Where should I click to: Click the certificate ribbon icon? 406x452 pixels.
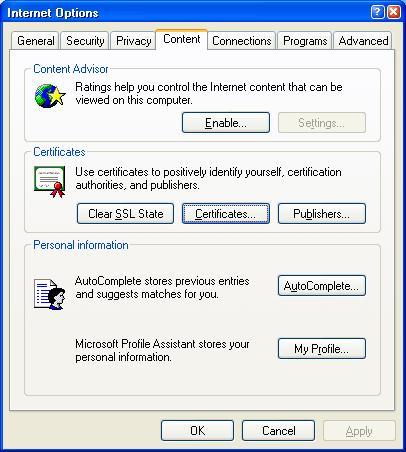(50, 182)
